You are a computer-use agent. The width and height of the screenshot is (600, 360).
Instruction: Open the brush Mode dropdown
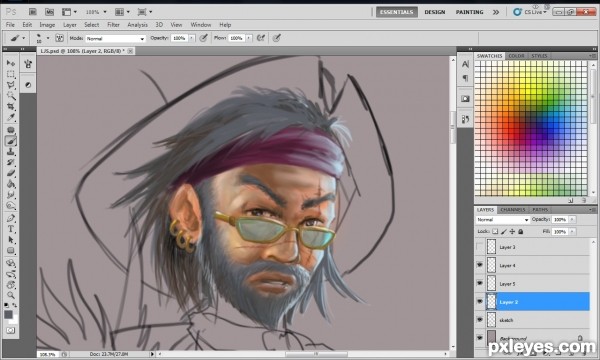click(x=116, y=38)
